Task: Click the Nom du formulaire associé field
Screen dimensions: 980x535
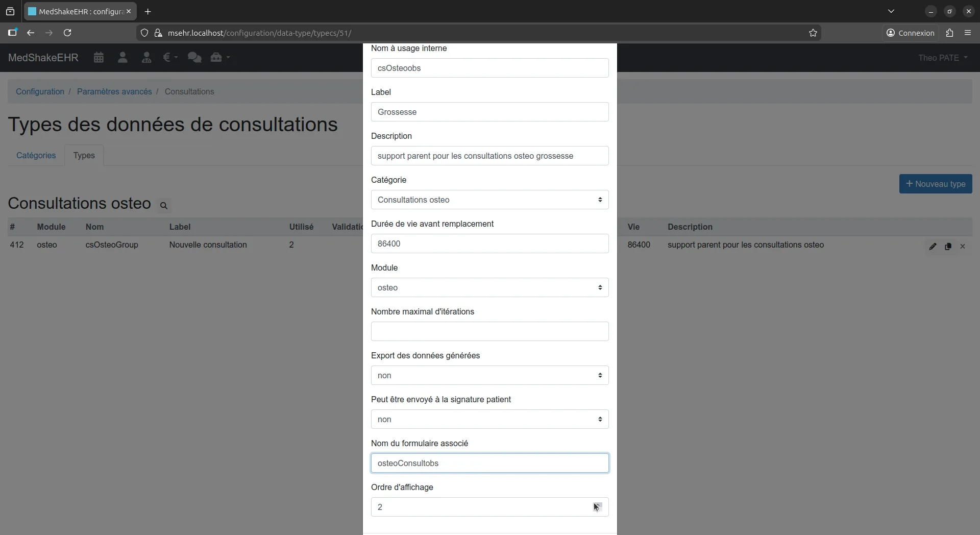Action: (489, 463)
